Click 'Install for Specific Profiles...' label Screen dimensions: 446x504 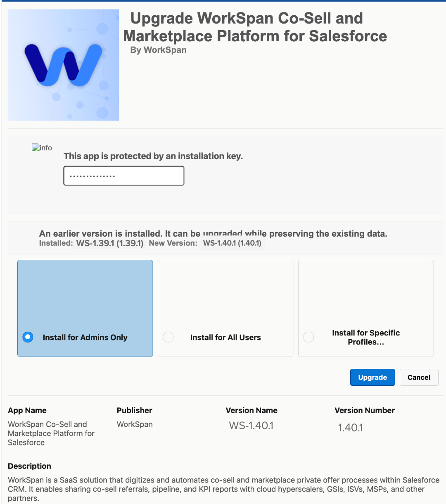tap(366, 337)
